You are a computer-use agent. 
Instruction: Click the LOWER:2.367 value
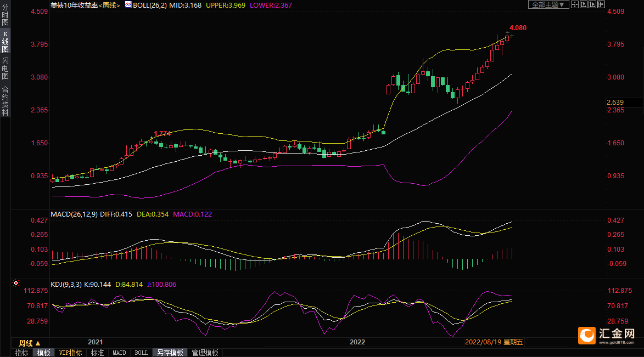pos(271,5)
